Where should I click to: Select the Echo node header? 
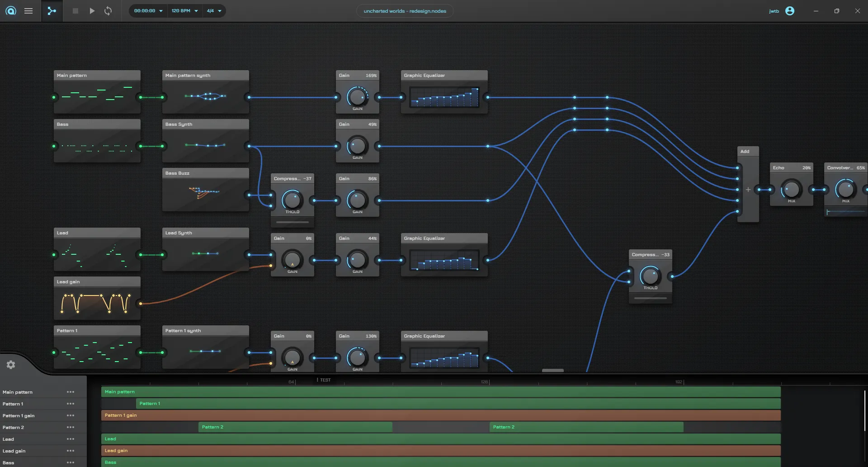click(x=791, y=167)
